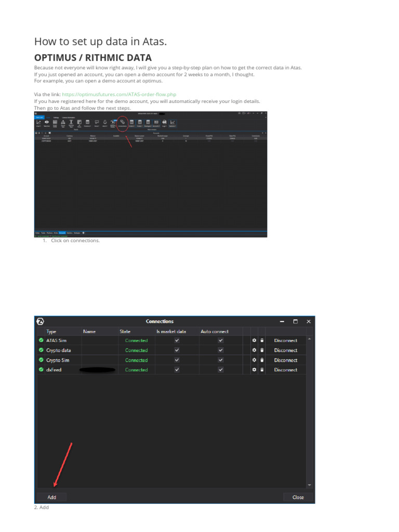The image size is (399, 532).
Task: Open the optimusfutures.com ATAS order-flow link
Action: pos(119,95)
